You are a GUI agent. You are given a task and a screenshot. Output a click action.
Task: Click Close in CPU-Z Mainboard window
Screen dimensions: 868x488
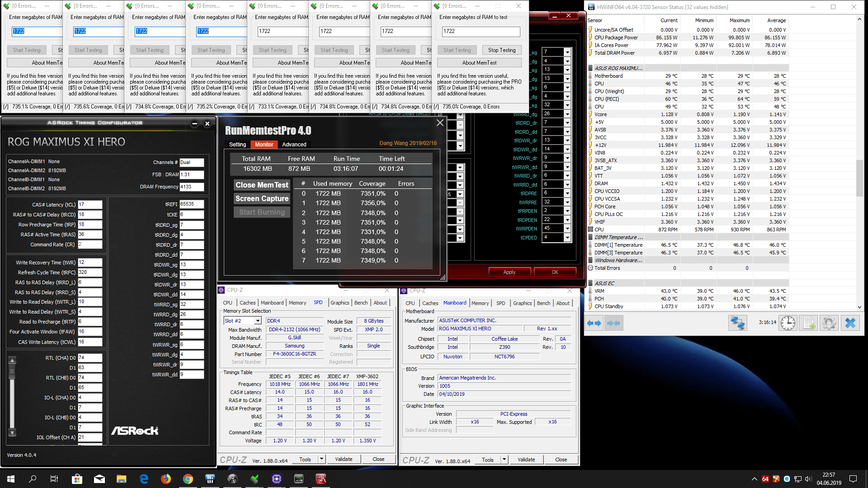tap(561, 460)
